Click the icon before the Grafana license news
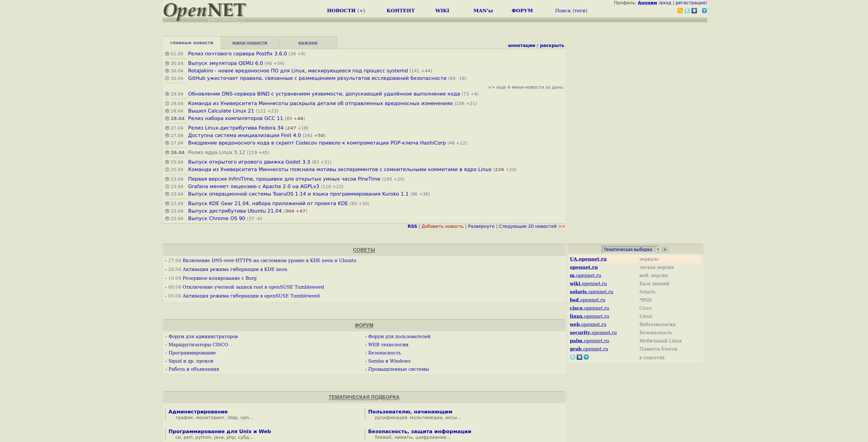The width and height of the screenshot is (868, 442). tap(167, 186)
